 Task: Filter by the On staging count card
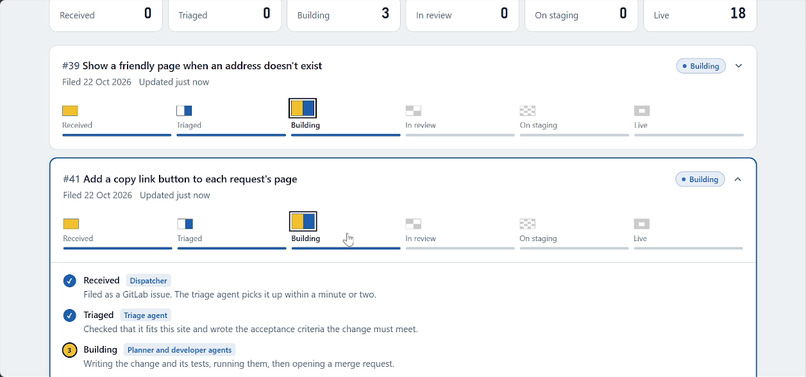coord(581,14)
